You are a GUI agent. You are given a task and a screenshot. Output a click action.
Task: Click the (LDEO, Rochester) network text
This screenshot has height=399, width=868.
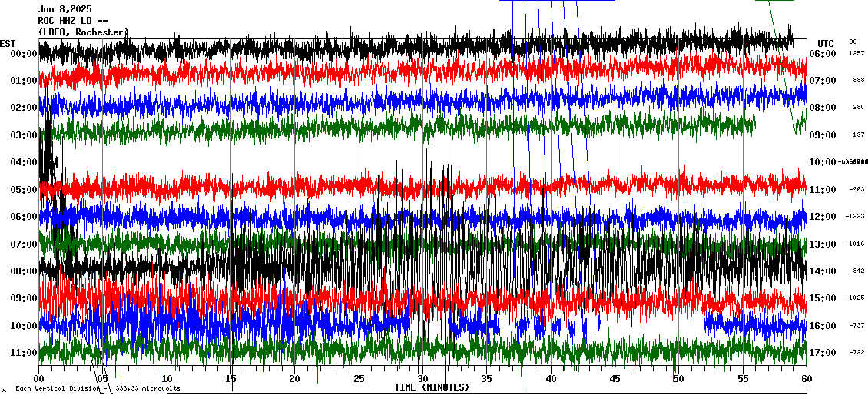[x=83, y=32]
